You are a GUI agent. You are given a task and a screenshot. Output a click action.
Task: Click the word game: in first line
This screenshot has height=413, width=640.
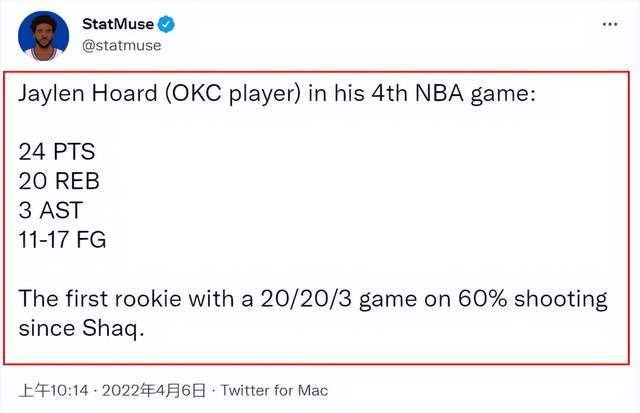click(503, 95)
